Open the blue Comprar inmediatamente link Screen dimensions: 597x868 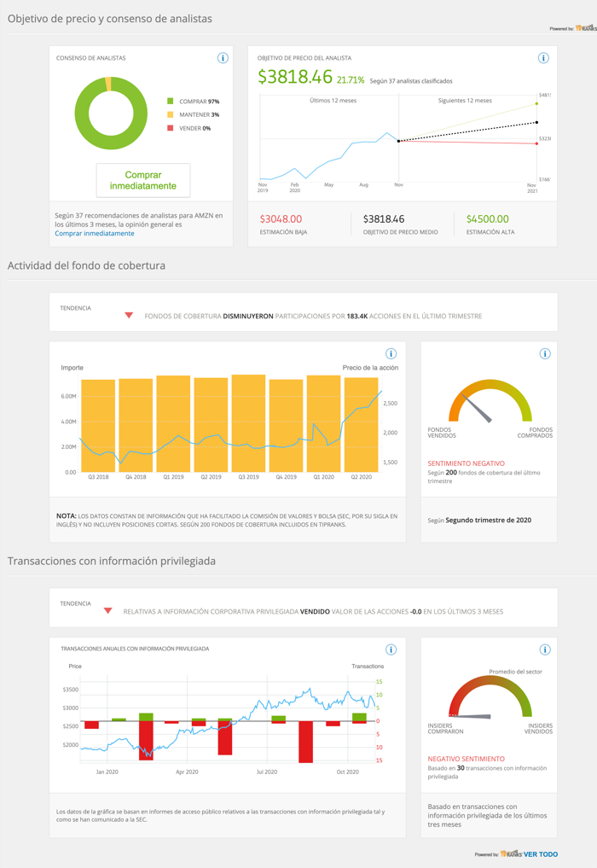pos(94,234)
